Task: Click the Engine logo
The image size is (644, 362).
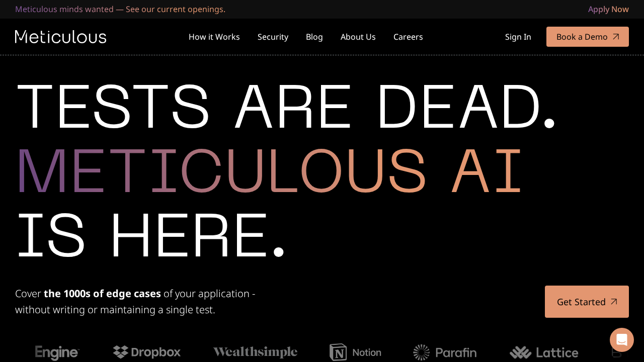Action: pos(57,352)
